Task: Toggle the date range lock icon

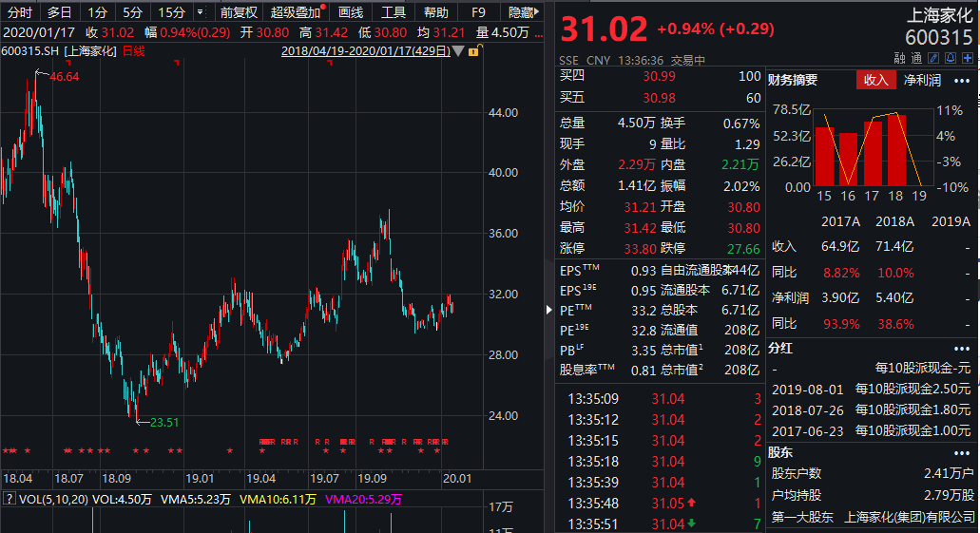Action: 474,50
